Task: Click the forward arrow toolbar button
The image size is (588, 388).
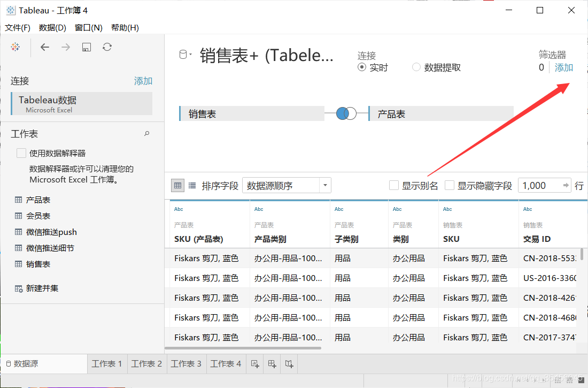Action: (66, 47)
